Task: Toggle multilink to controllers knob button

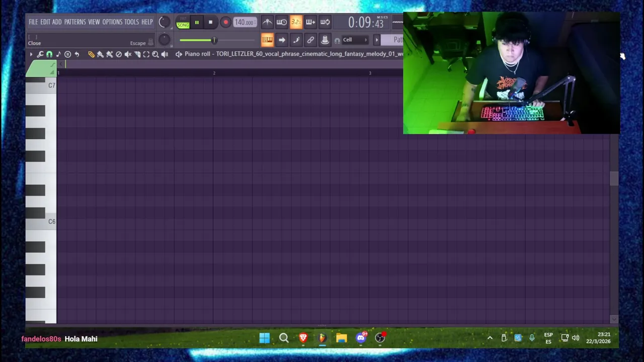Action: pyautogui.click(x=325, y=40)
